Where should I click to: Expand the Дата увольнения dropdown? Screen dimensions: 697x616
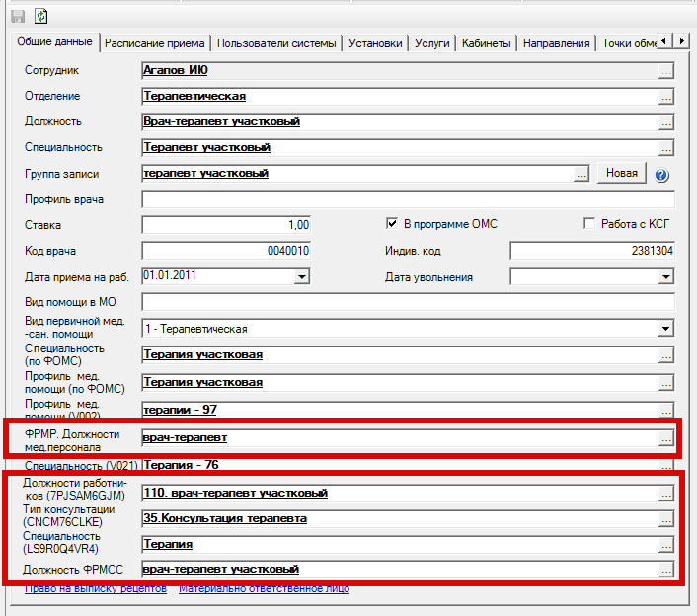tap(665, 277)
